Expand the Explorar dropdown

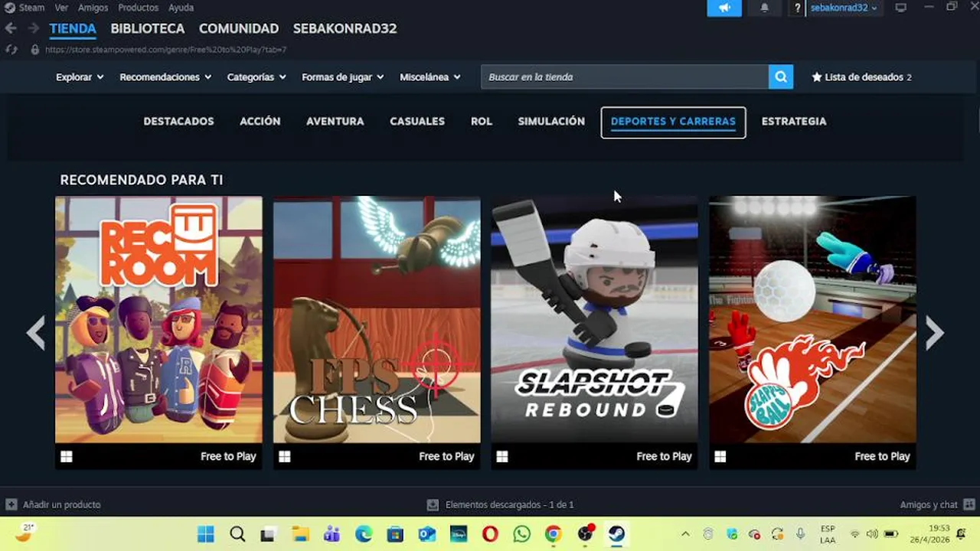pos(80,77)
